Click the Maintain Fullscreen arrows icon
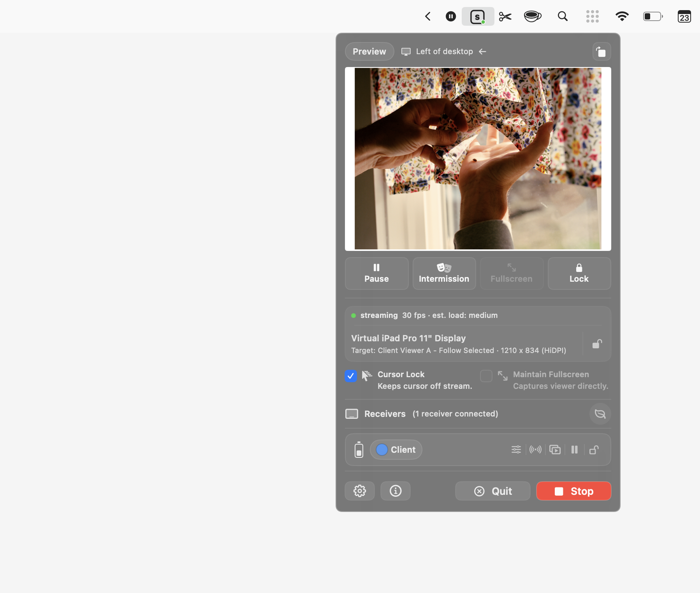The height and width of the screenshot is (593, 700). click(x=503, y=376)
